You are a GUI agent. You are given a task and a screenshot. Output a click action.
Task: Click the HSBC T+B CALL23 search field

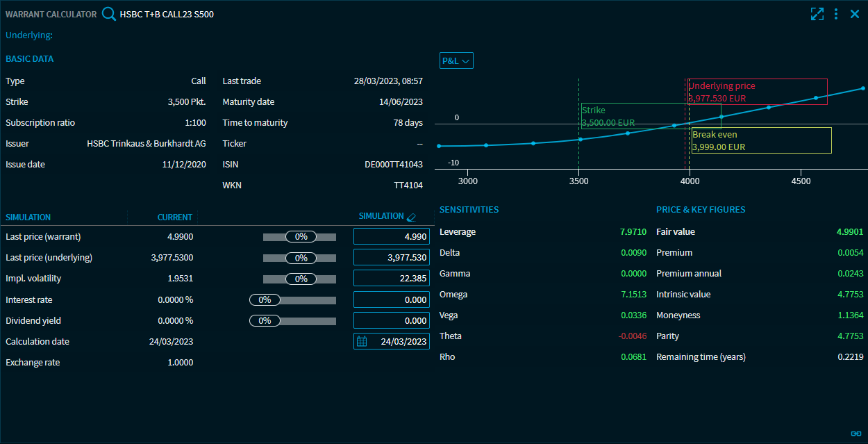click(167, 14)
